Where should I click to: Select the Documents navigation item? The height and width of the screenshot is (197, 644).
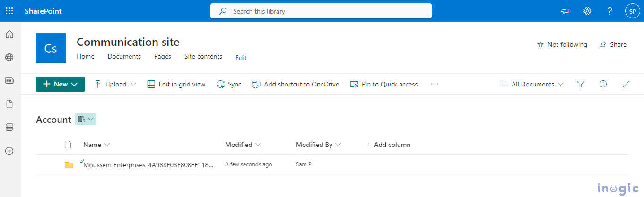[x=124, y=56]
